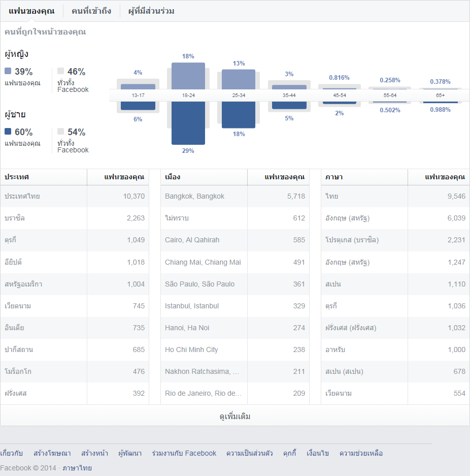Click the women 18-24 bar showing 18%
The image size is (470, 476).
pos(188,76)
